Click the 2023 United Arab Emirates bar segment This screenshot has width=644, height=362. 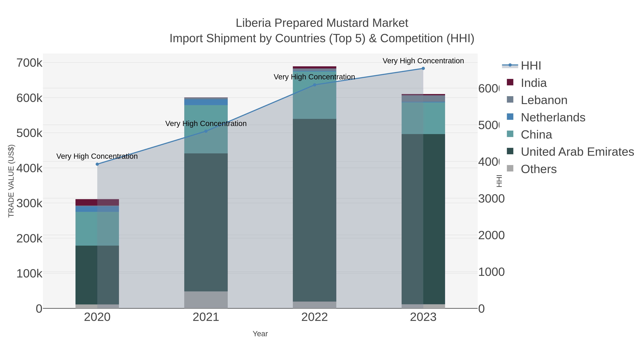click(x=423, y=219)
